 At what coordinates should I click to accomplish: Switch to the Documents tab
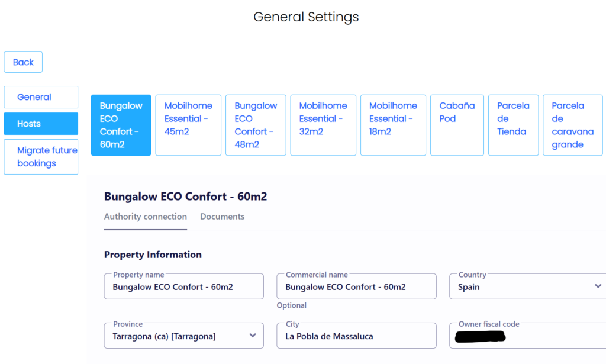click(222, 217)
